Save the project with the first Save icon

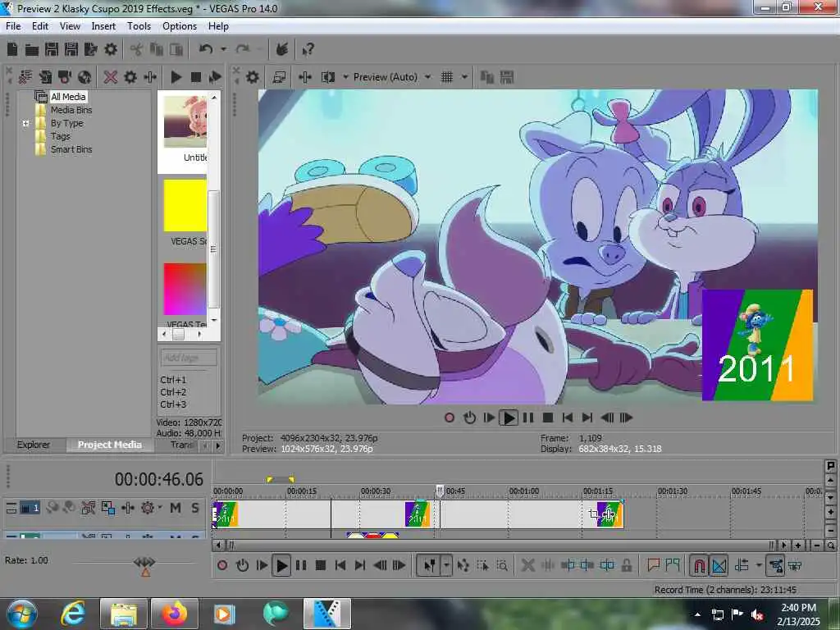[52, 49]
